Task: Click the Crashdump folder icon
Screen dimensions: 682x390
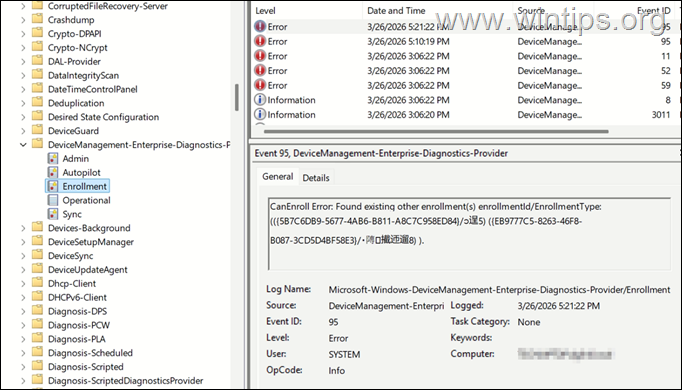Action: (x=38, y=20)
